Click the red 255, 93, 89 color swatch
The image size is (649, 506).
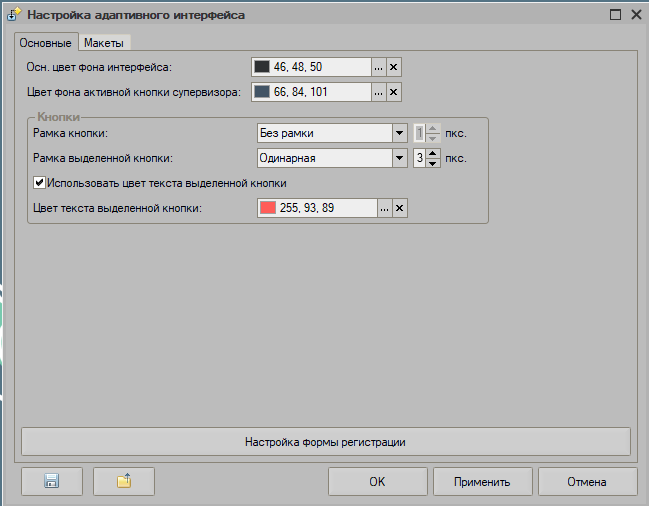pyautogui.click(x=268, y=208)
